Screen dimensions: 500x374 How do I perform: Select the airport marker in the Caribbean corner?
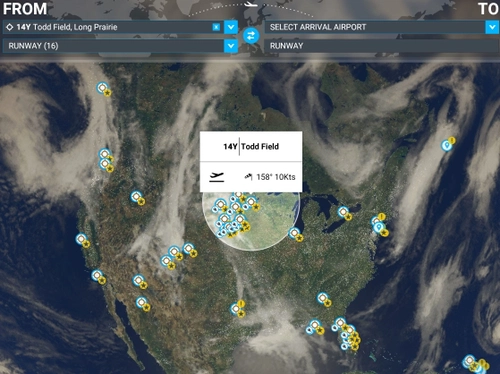pyautogui.click(x=470, y=361)
